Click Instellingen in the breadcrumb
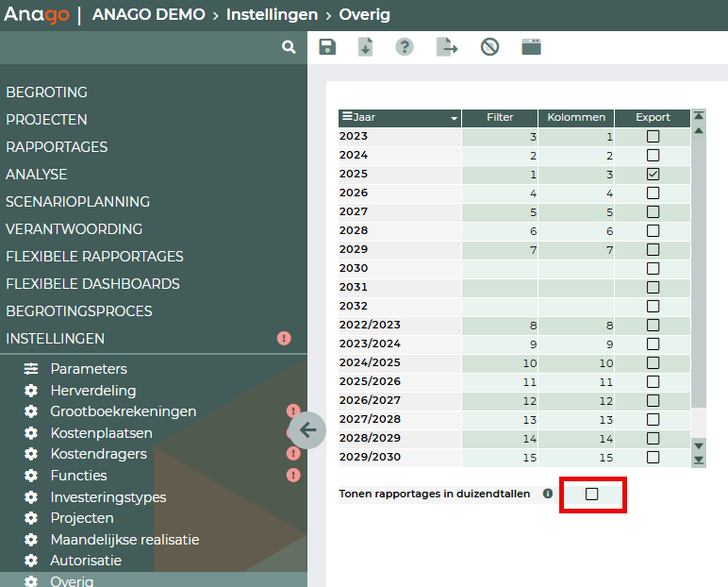The height and width of the screenshot is (587, 728). [x=257, y=15]
